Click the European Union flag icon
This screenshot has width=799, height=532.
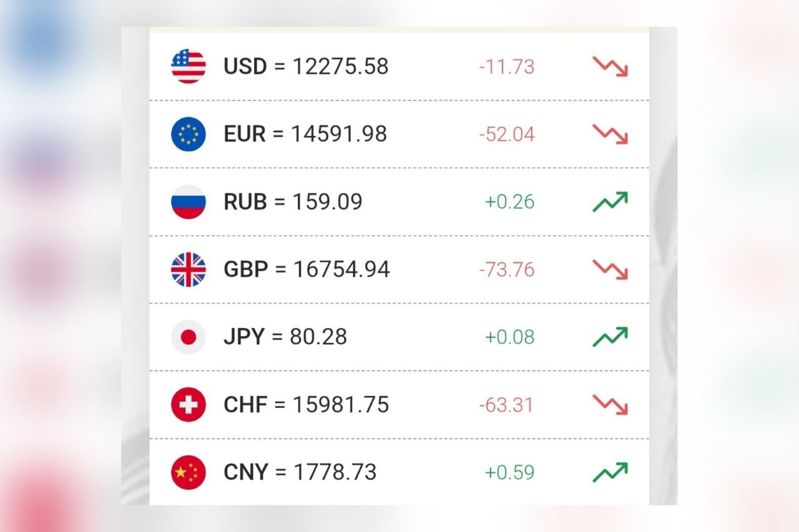point(188,134)
